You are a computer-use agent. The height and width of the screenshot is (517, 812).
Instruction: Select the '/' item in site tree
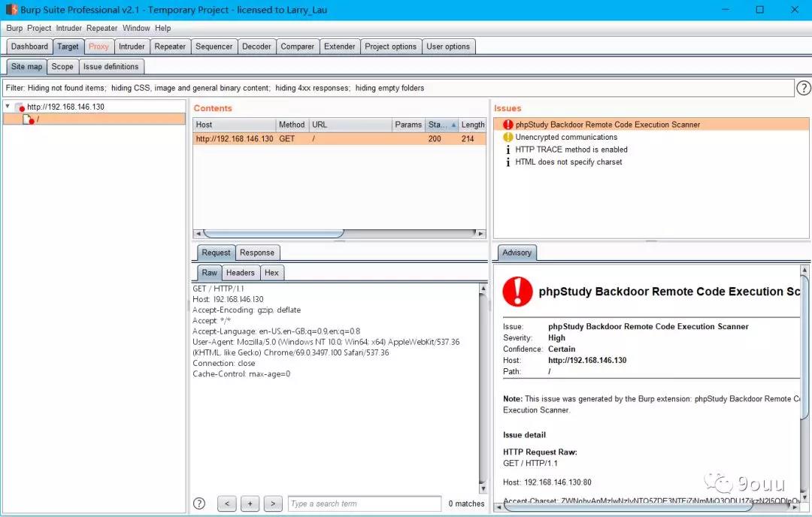(94, 119)
